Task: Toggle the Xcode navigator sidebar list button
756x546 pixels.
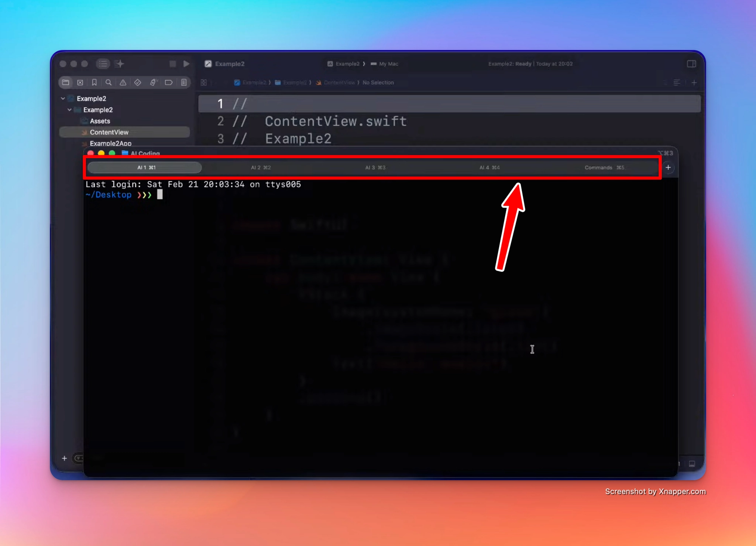Action: click(103, 64)
